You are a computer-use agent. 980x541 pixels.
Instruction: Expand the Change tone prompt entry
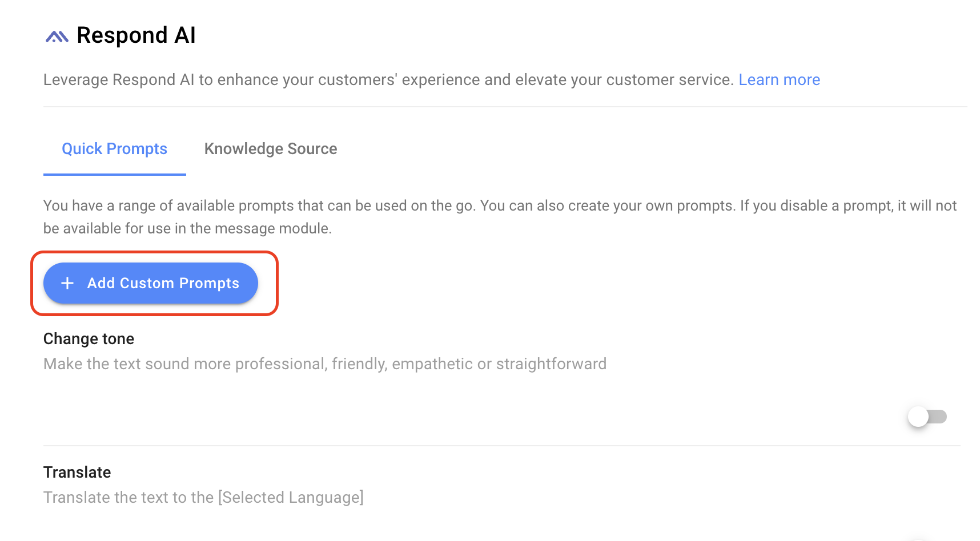(89, 338)
